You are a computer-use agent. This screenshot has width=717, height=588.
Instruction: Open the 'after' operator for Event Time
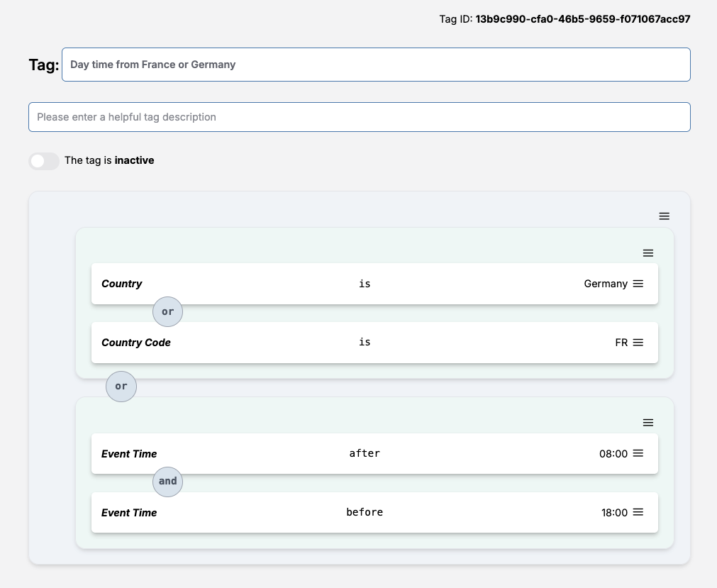pos(365,453)
